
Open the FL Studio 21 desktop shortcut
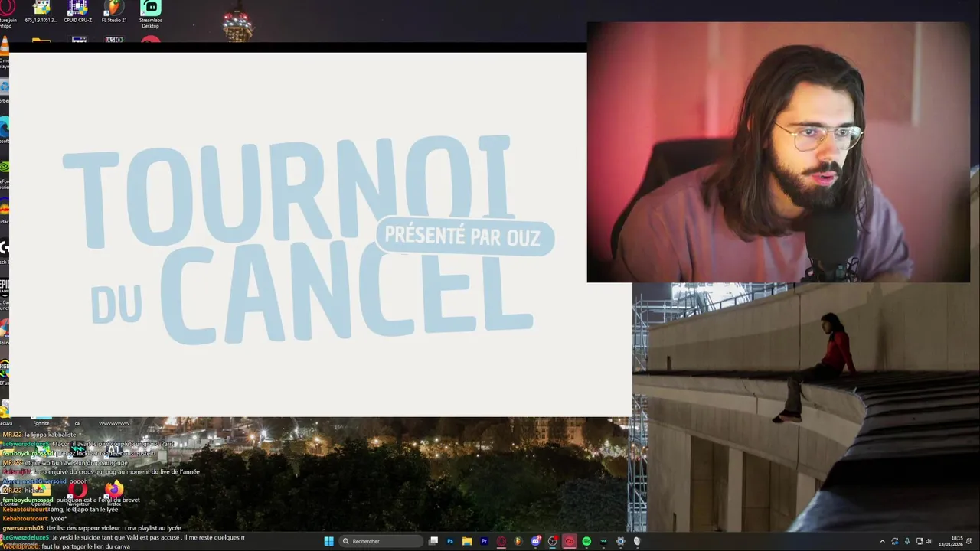tap(114, 12)
